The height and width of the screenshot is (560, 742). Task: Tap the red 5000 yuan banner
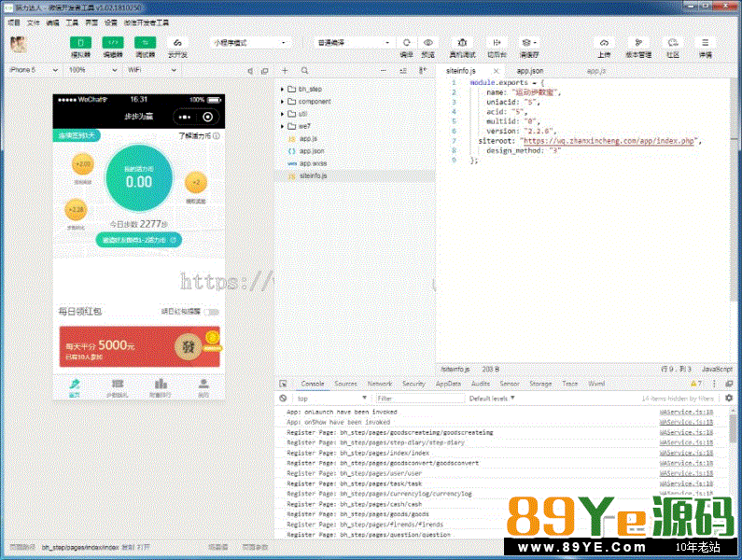(x=140, y=346)
